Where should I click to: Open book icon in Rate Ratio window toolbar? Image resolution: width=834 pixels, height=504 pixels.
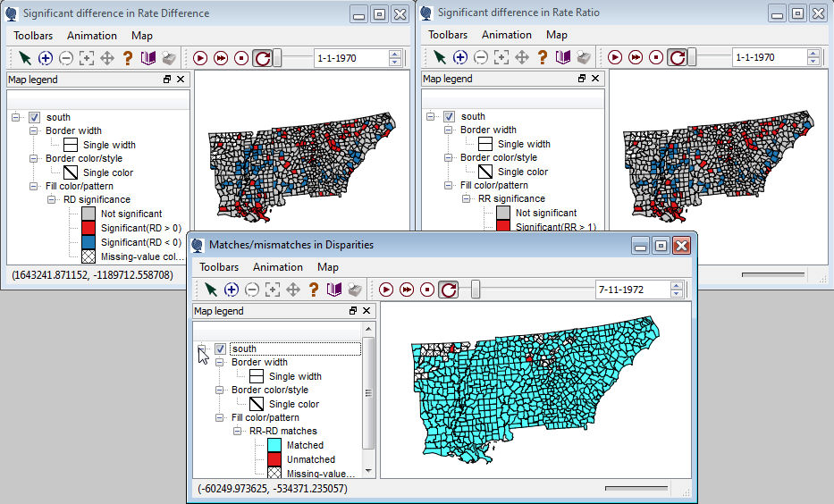(563, 57)
